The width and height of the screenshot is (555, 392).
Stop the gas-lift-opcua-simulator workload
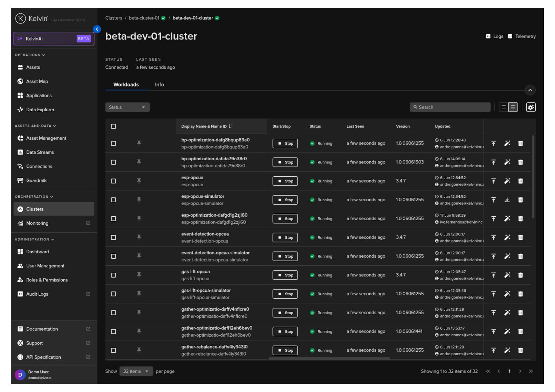[285, 294]
